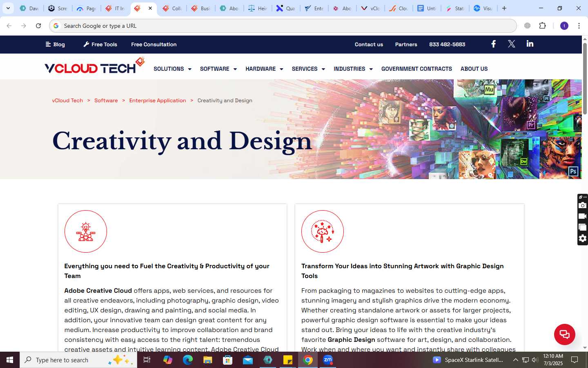Open the Windows Start menu
588x368 pixels.
coord(10,360)
